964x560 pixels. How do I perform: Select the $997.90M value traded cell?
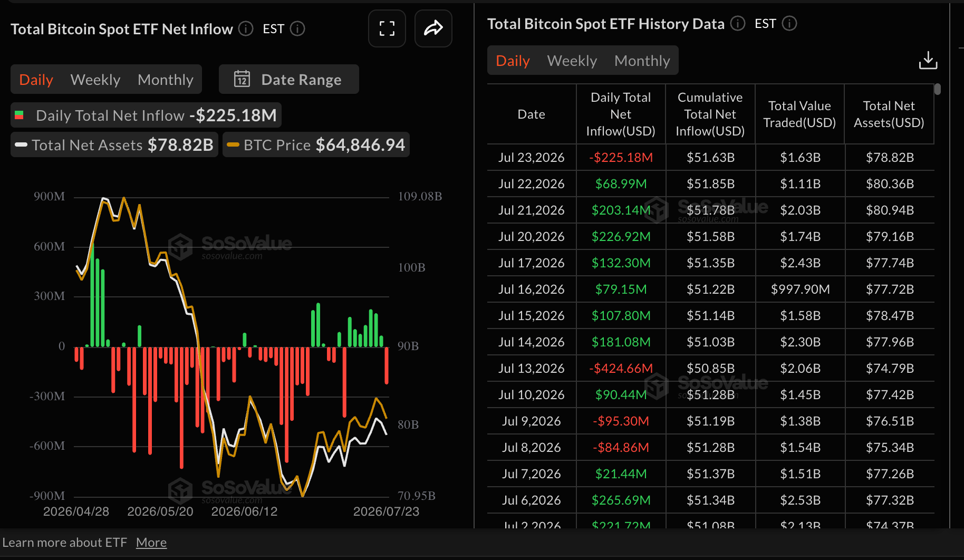(801, 289)
